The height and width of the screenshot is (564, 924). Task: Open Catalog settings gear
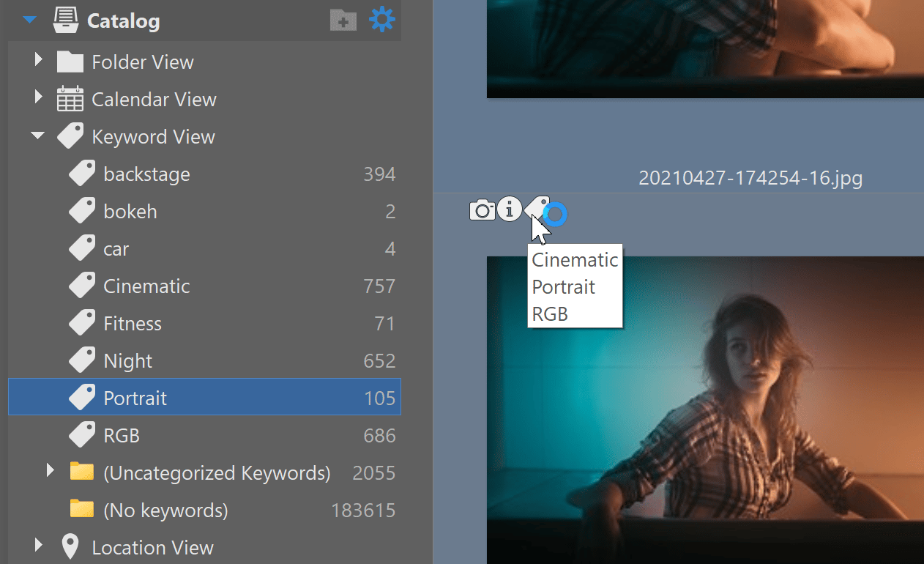click(382, 19)
